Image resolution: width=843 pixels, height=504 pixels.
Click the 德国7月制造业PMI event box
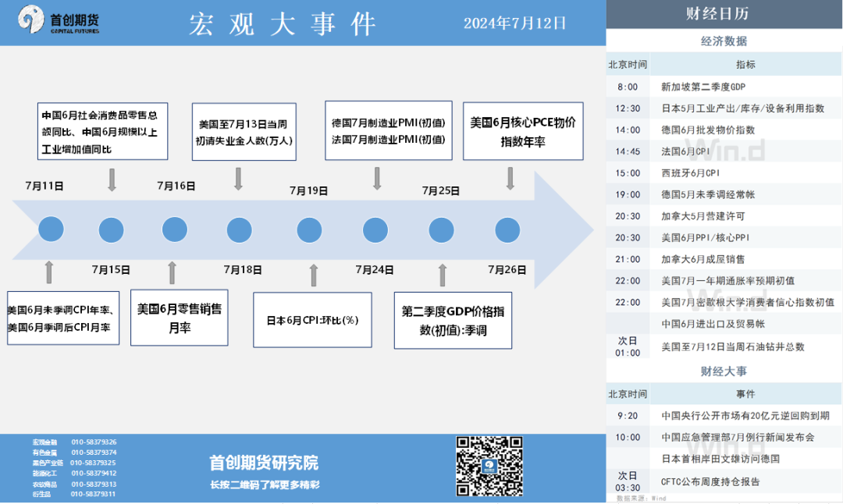click(388, 131)
